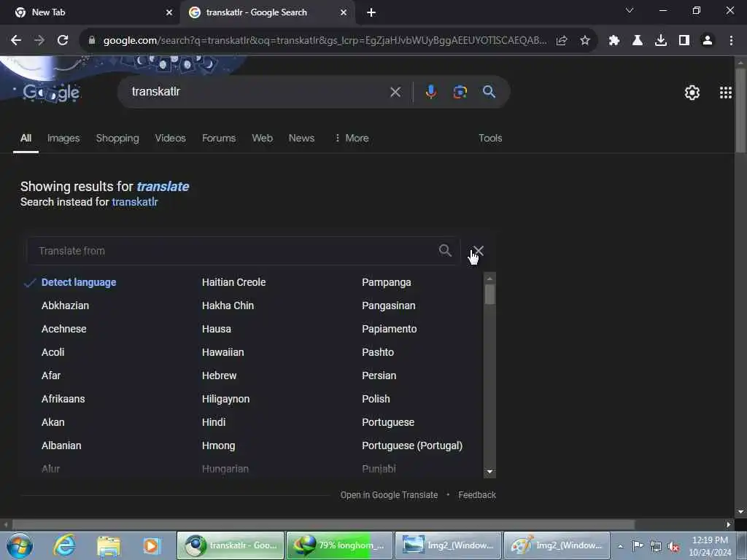Viewport: 747px width, 560px height.
Task: Click the Google logo
Action: point(52,93)
